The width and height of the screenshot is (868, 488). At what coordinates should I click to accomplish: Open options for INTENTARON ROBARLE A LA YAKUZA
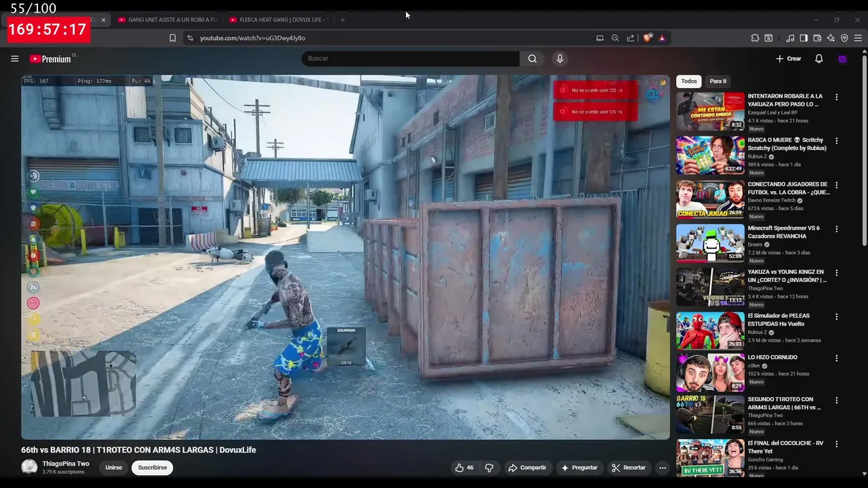[836, 97]
